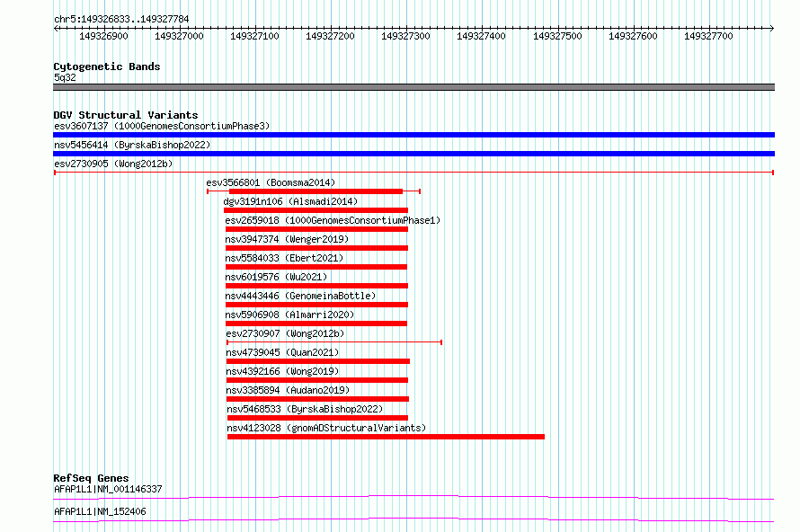Click ruler position 149327600
Image resolution: width=800 pixels, height=532 pixels.
point(633,36)
